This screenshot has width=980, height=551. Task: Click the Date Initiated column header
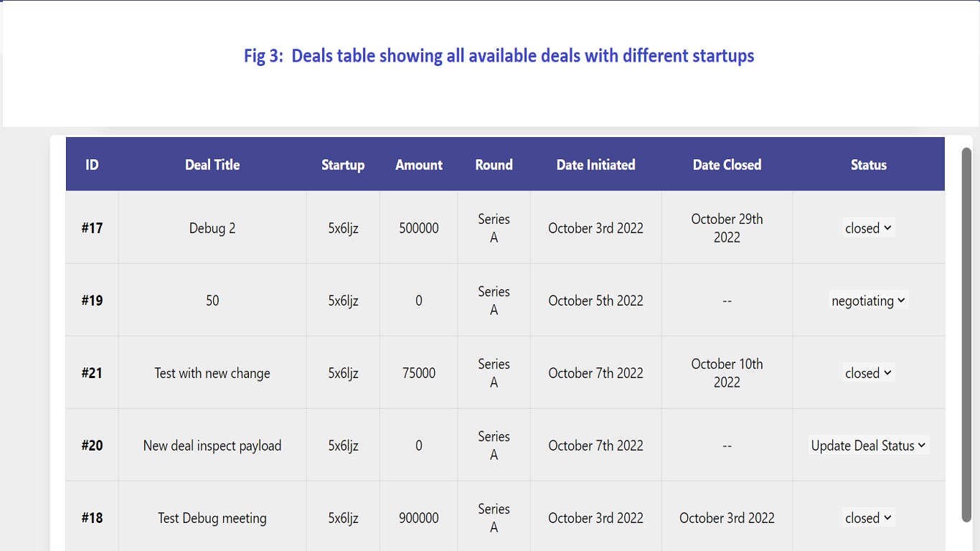pyautogui.click(x=595, y=165)
